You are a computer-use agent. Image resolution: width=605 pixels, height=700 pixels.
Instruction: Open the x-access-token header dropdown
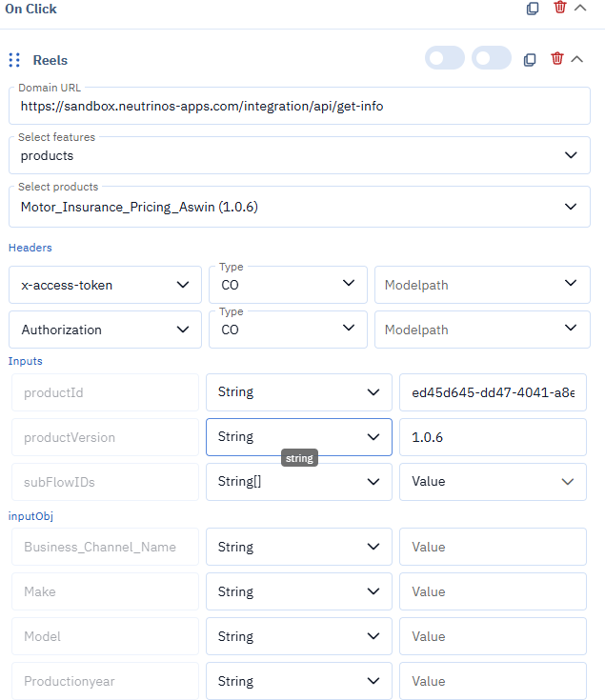point(105,285)
